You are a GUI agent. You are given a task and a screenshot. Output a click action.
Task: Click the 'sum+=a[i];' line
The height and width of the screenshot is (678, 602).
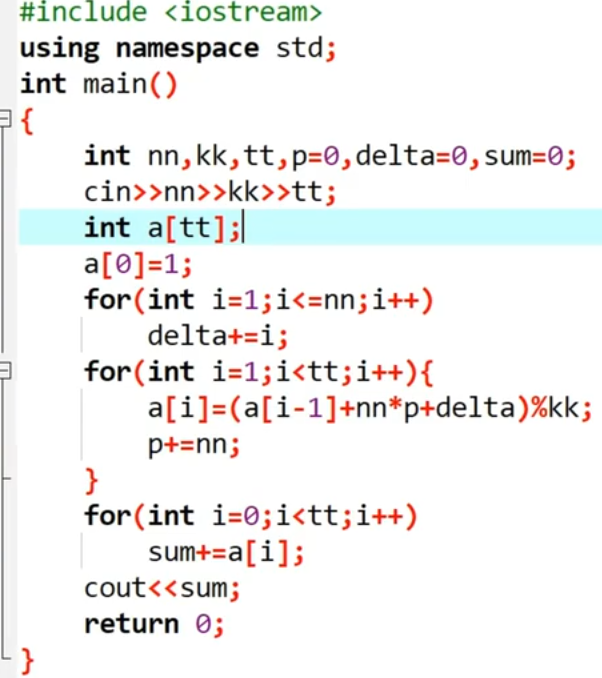click(226, 552)
